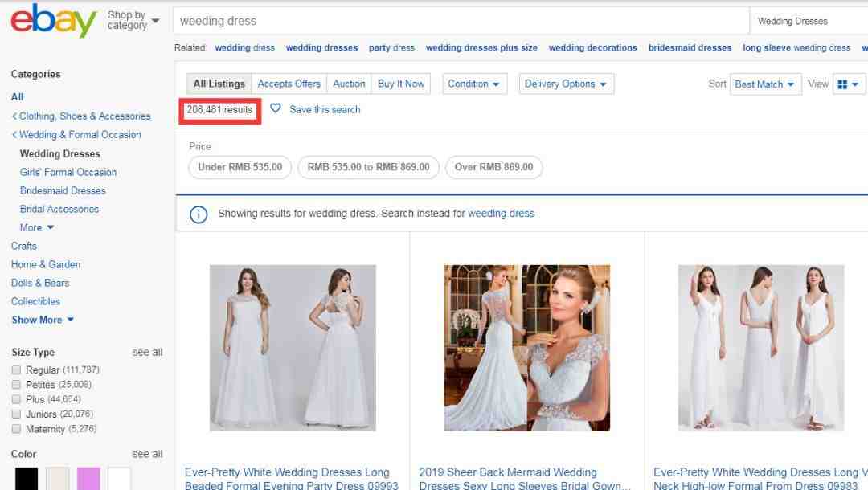Screen dimensions: 868x490
Task: Open the Home & Garden category
Action: [x=45, y=264]
